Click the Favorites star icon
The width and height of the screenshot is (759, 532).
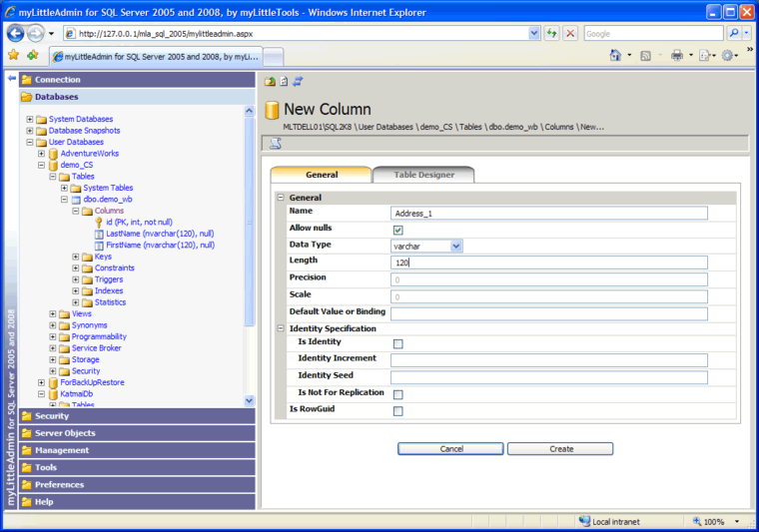point(14,55)
